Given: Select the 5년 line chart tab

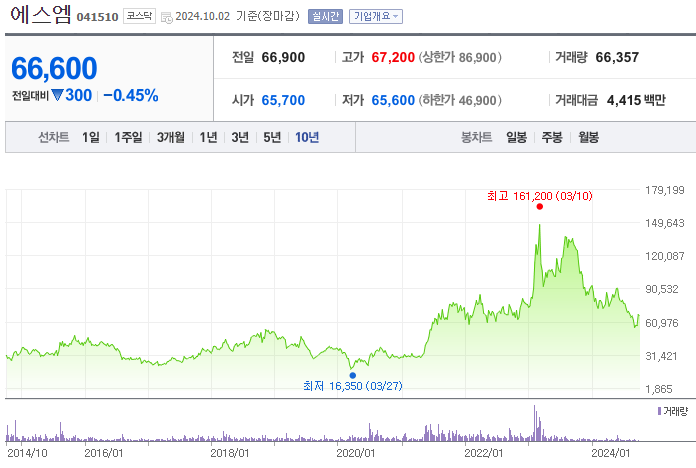Looking at the screenshot, I should pyautogui.click(x=272, y=137).
